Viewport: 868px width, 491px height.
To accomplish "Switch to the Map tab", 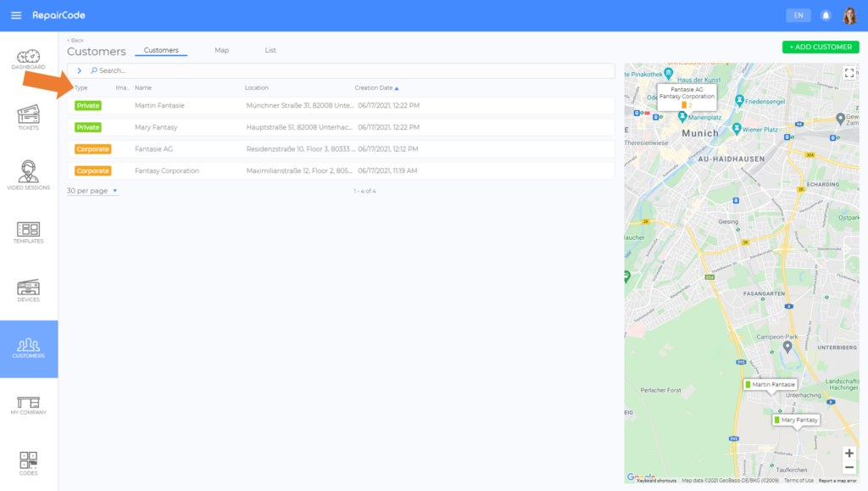I will (x=221, y=50).
